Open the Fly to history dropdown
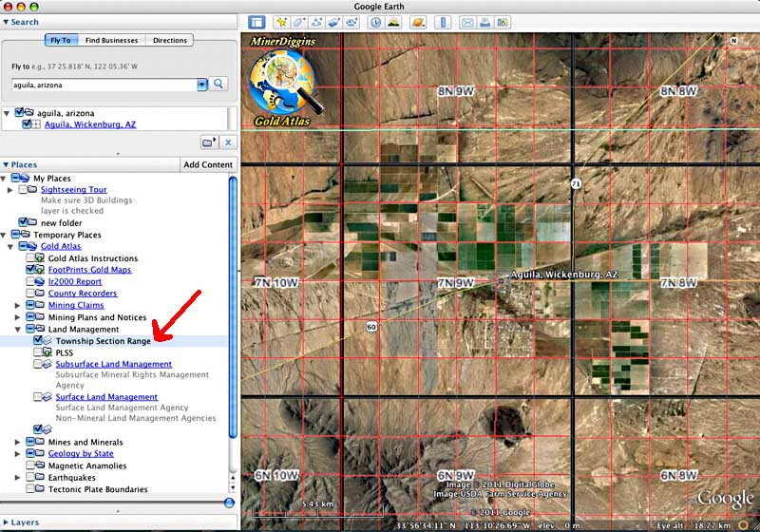 pos(202,85)
